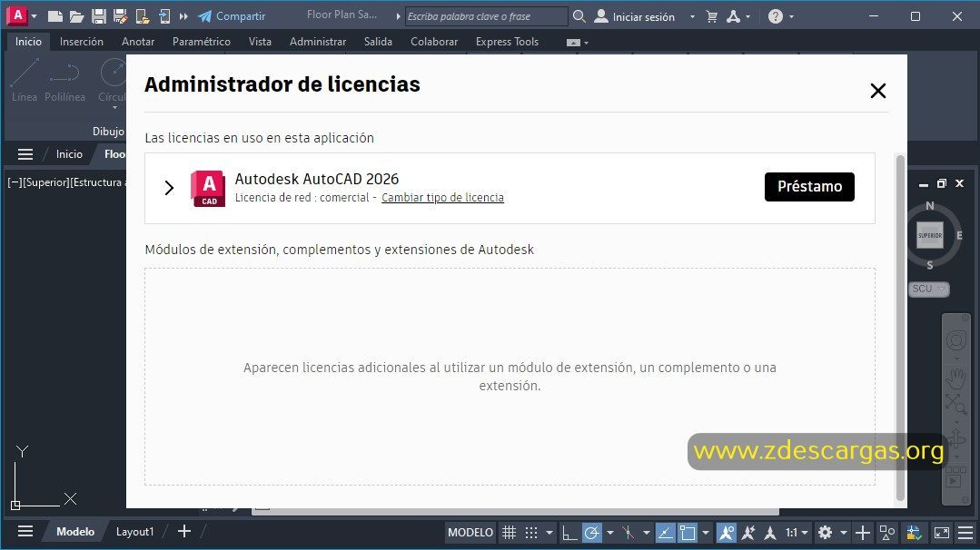Toggle the drawing grid display
Screen dimensions: 980x550
click(510, 533)
